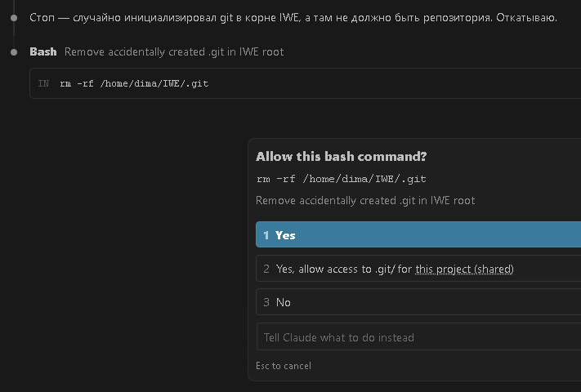Click the number 3 key hint

coord(266,302)
